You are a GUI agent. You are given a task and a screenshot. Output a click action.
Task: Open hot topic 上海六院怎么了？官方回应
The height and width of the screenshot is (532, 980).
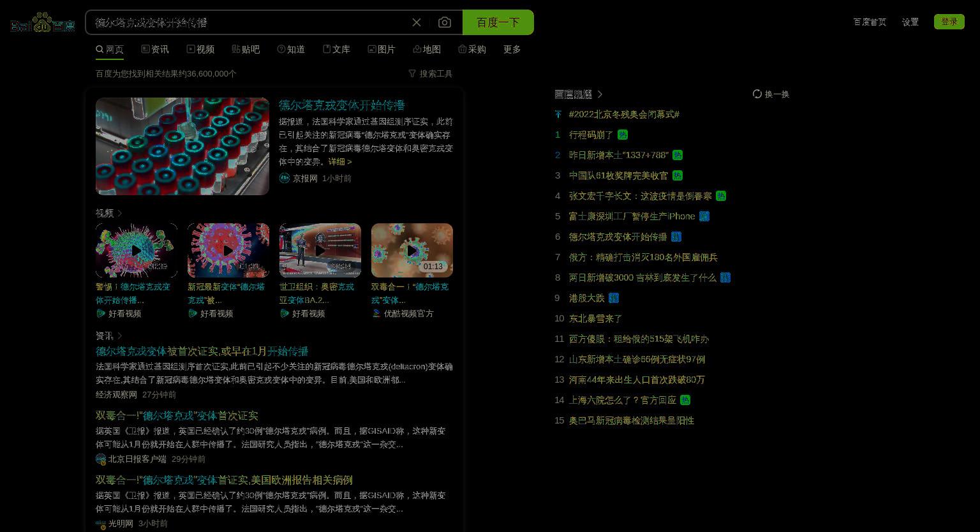(x=622, y=400)
